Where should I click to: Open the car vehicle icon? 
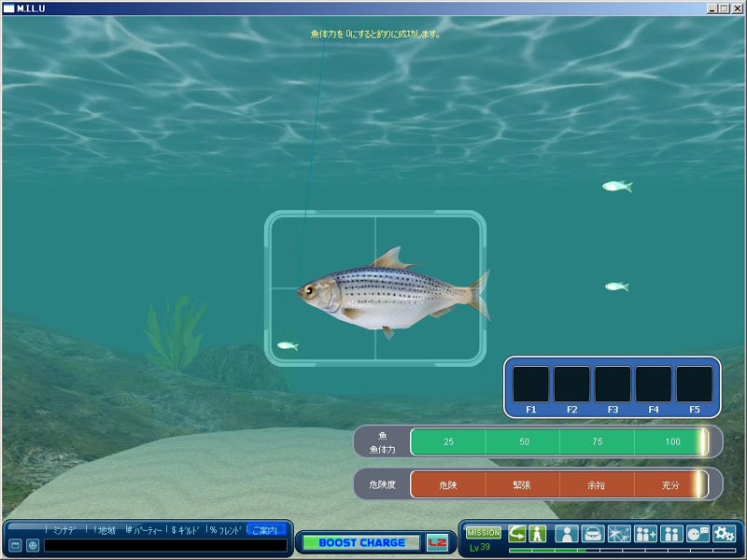click(592, 534)
